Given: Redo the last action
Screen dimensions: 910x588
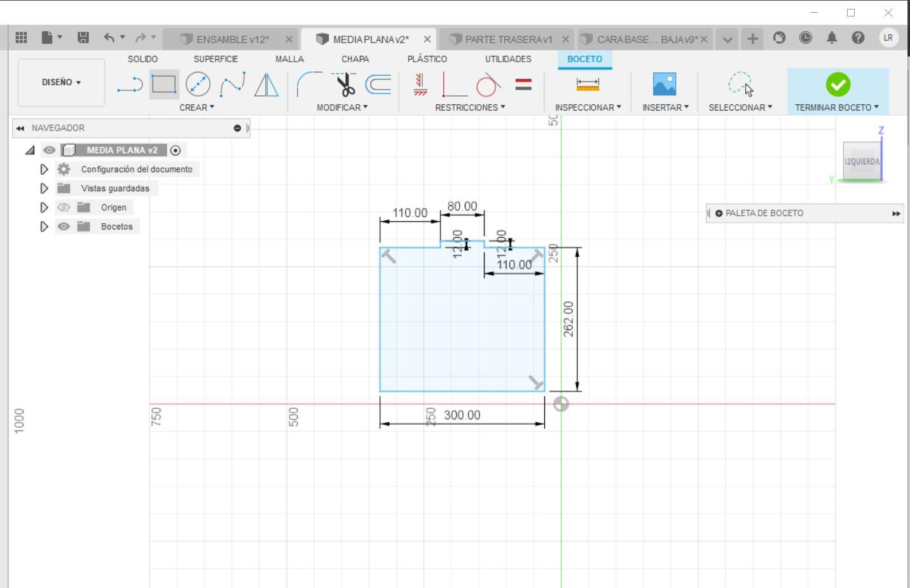Looking at the screenshot, I should point(140,38).
